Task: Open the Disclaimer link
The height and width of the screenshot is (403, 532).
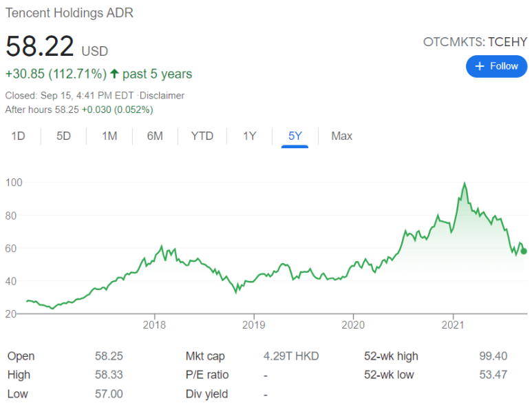Action: (162, 96)
